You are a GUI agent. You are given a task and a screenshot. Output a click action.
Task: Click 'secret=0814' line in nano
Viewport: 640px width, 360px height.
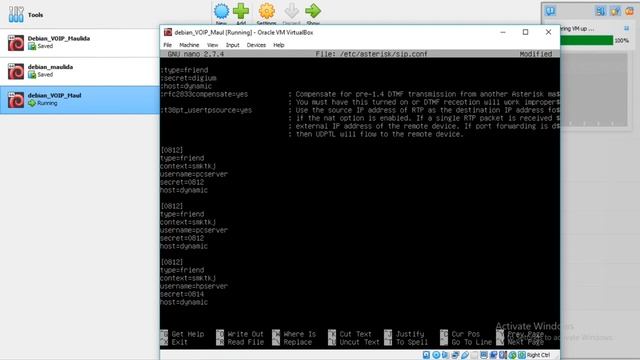[182, 294]
